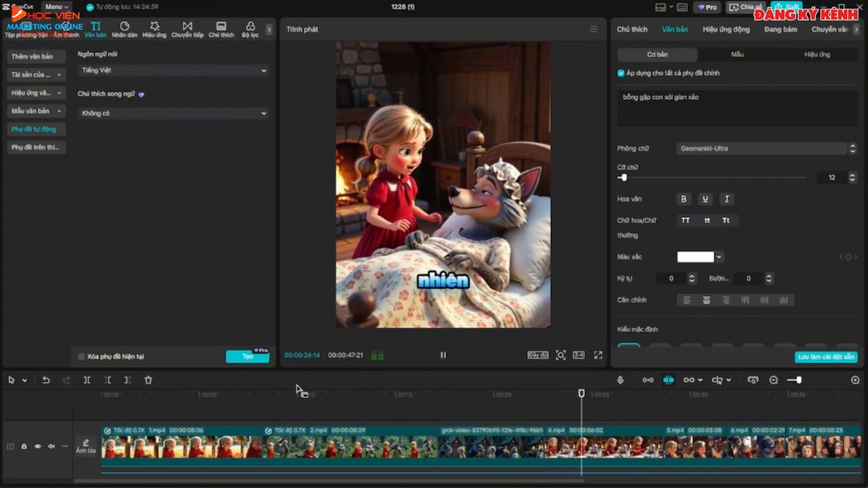Image resolution: width=868 pixels, height=488 pixels.
Task: Toggle center text alignment
Action: [706, 299]
